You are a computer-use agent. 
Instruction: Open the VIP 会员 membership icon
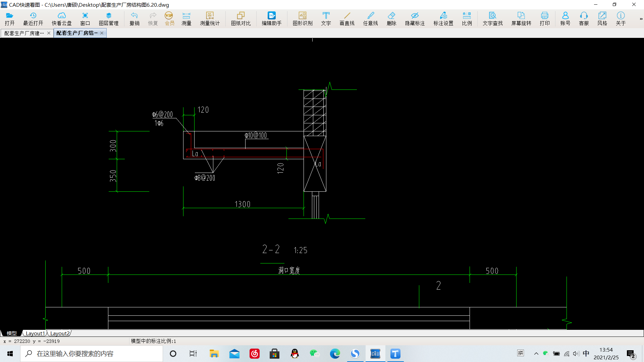169,19
